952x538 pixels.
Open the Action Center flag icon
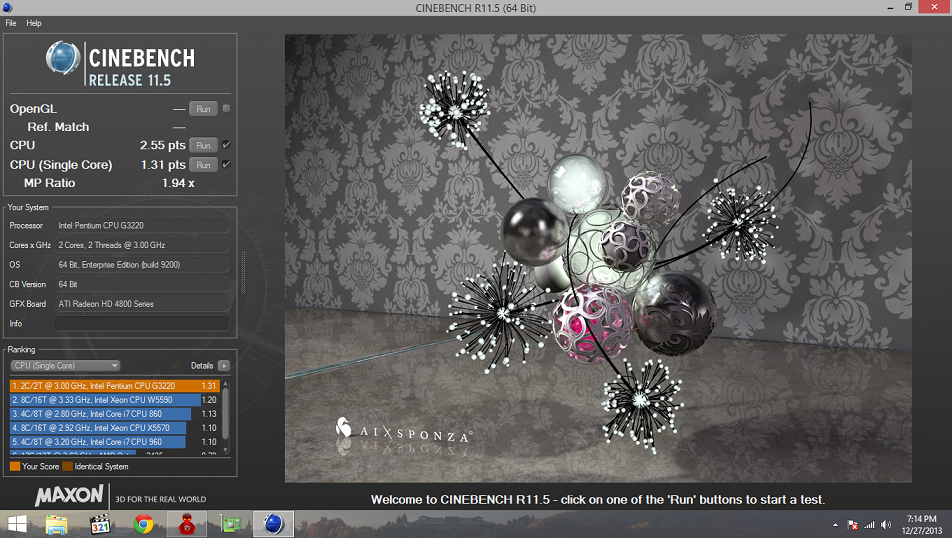[x=852, y=525]
